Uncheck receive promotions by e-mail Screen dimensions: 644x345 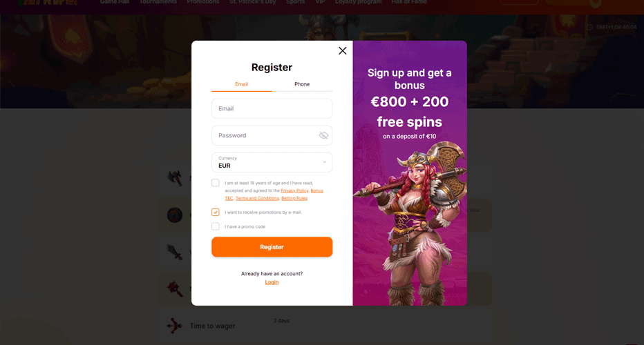click(215, 212)
